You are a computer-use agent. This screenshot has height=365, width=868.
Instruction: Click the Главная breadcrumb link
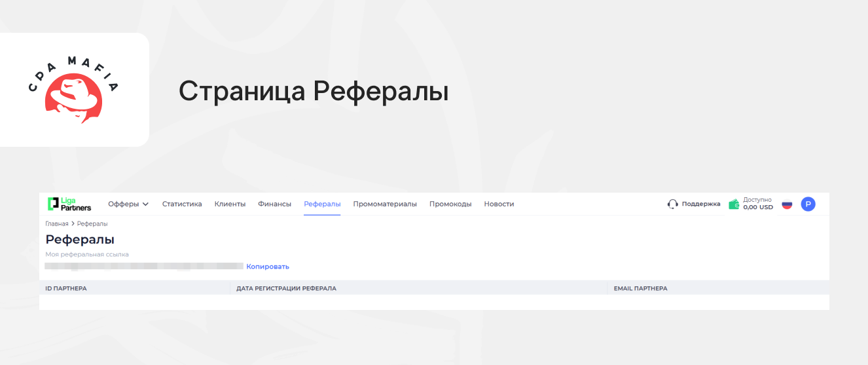coord(57,224)
